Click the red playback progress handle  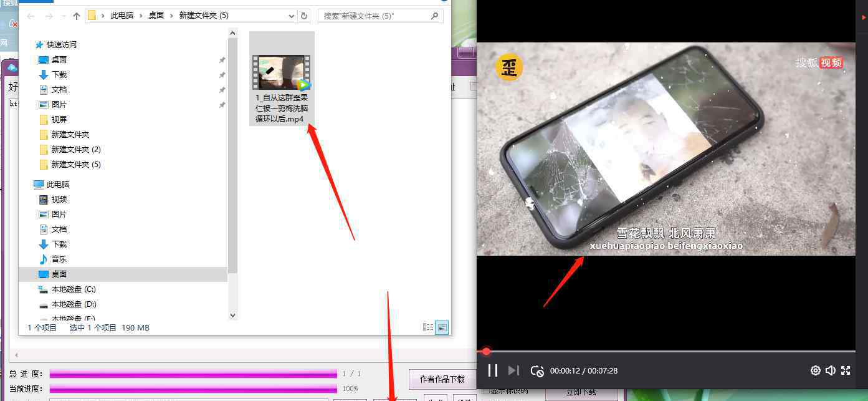[x=486, y=352]
